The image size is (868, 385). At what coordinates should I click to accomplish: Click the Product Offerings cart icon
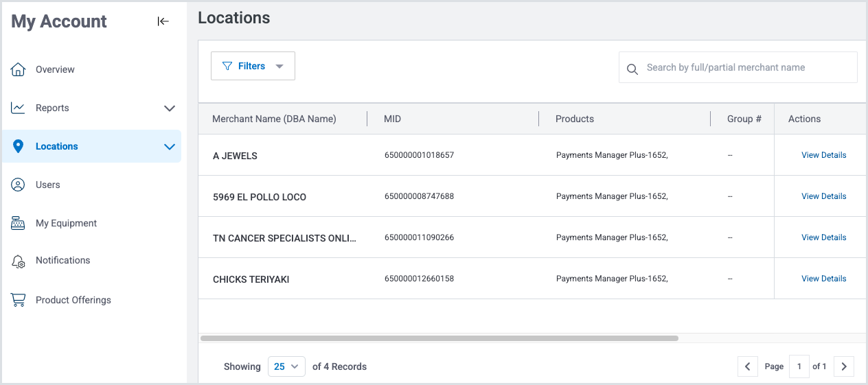coord(19,300)
